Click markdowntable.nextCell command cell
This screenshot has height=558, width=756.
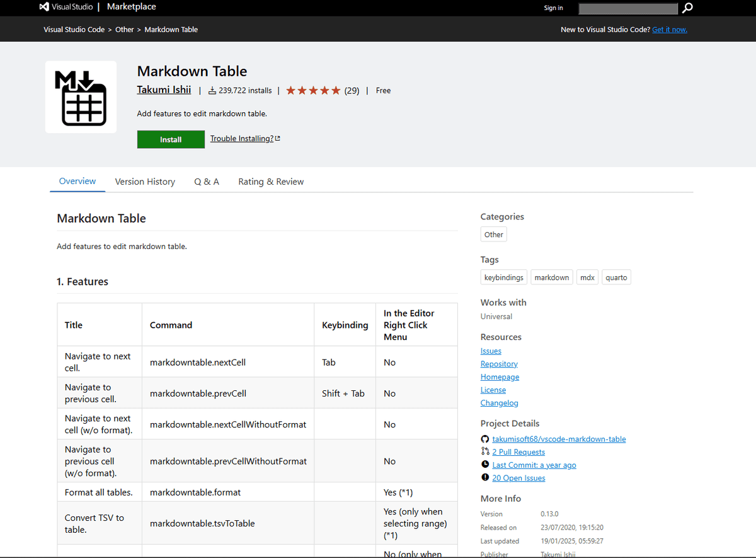(228, 362)
